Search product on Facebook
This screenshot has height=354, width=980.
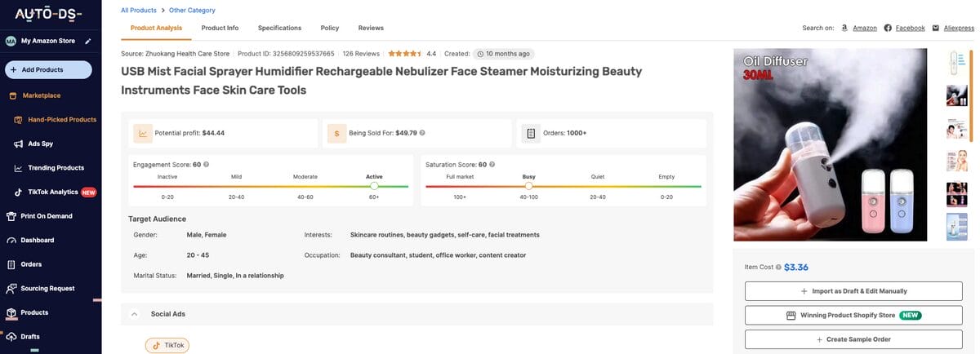911,28
